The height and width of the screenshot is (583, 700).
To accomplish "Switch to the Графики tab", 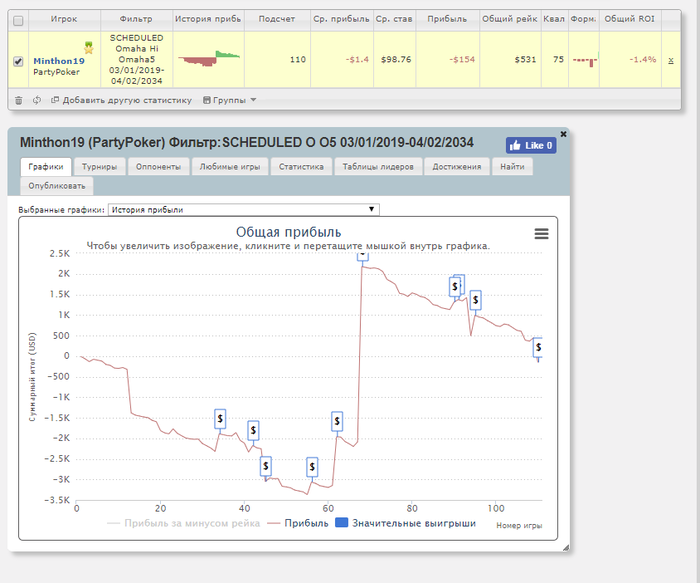I will 46,167.
